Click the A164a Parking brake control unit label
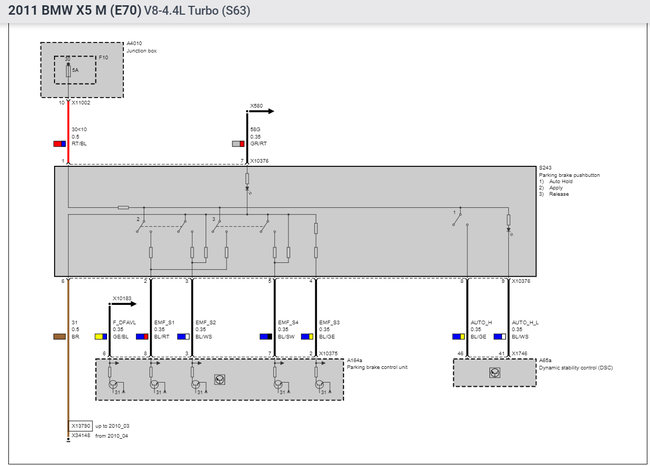650x466 pixels. tap(377, 364)
